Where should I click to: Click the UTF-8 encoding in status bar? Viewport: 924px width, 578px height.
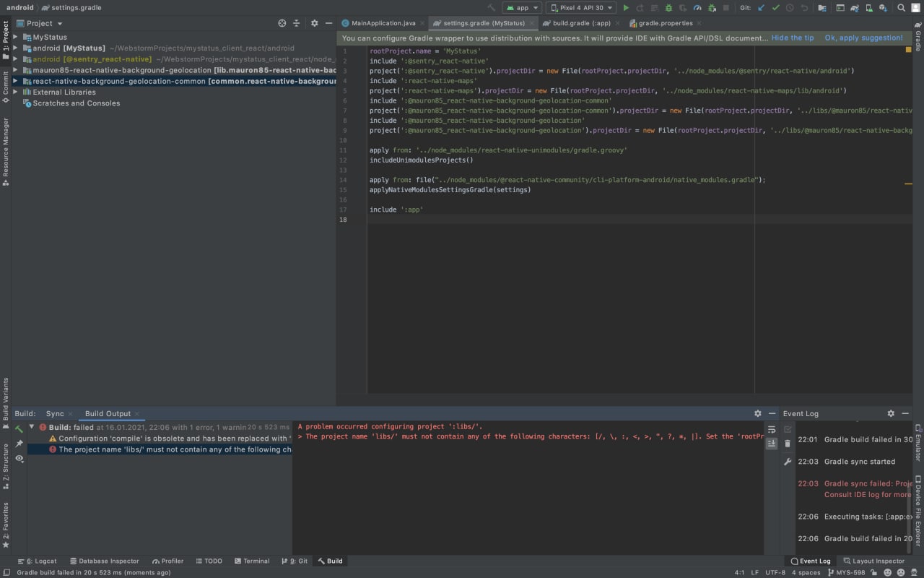click(775, 572)
